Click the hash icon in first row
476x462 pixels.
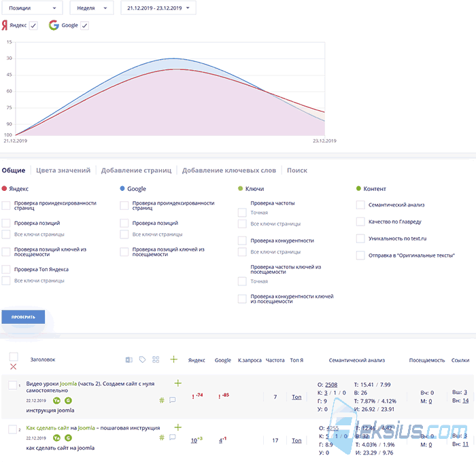click(x=162, y=400)
